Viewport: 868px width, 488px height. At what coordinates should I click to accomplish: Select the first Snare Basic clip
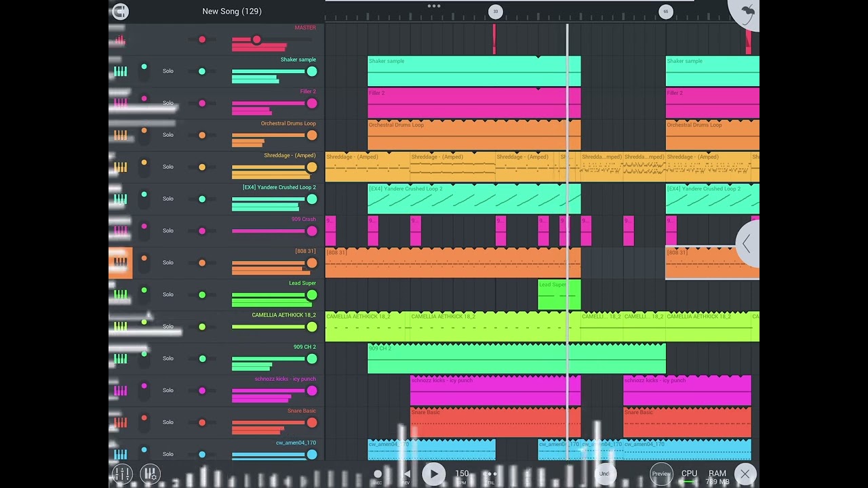tap(496, 422)
